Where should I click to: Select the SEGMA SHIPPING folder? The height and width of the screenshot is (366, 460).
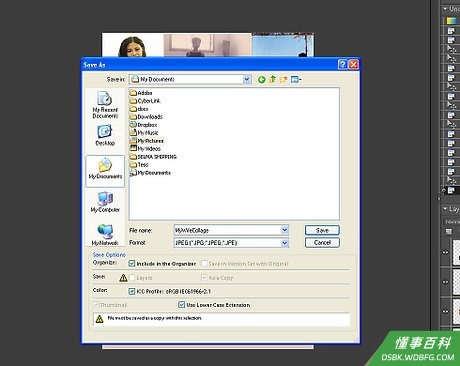tap(153, 157)
